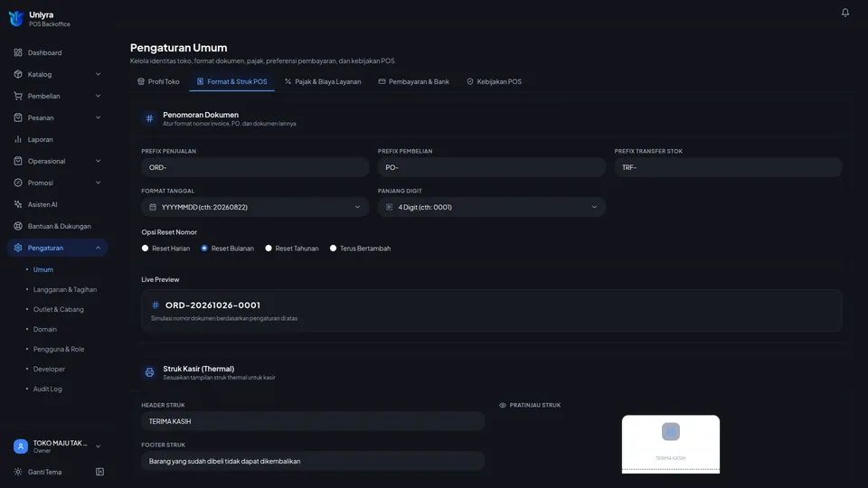Edit the Prefix Pembelian field

(492, 167)
